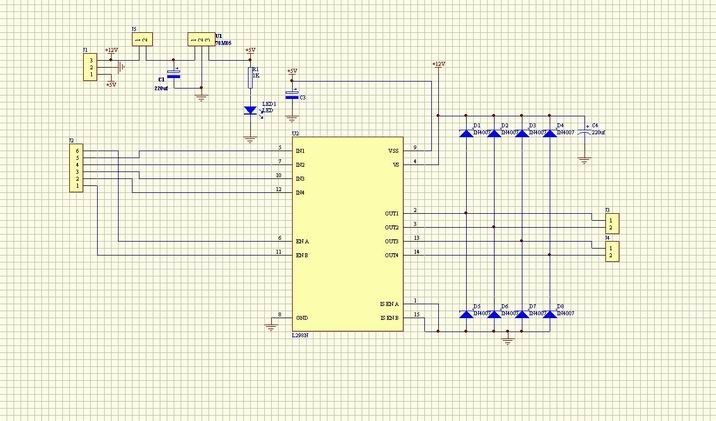Click the R1 1K resistor
This screenshot has width=716, height=421.
click(x=251, y=76)
